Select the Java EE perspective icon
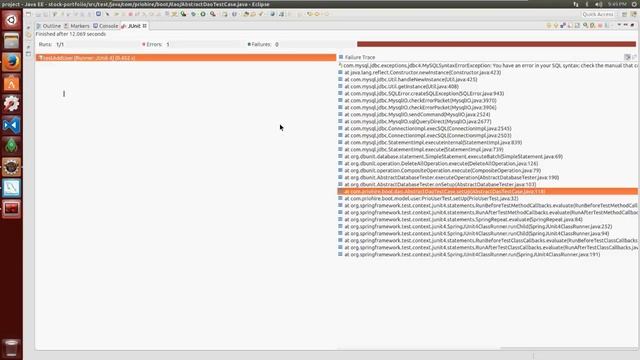Viewport: 640px width, 360px height. pyautogui.click(x=633, y=14)
